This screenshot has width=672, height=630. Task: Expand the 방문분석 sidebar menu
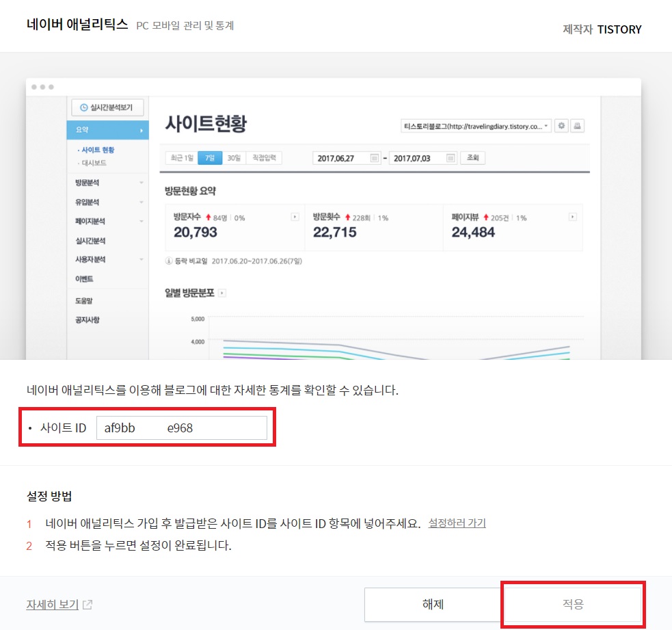[x=107, y=183]
